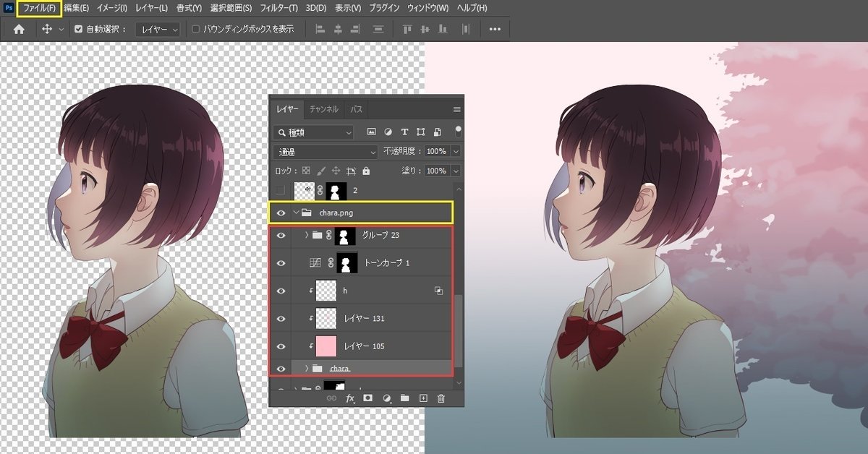Filter for type layers icon
The height and width of the screenshot is (454, 868).
[404, 132]
